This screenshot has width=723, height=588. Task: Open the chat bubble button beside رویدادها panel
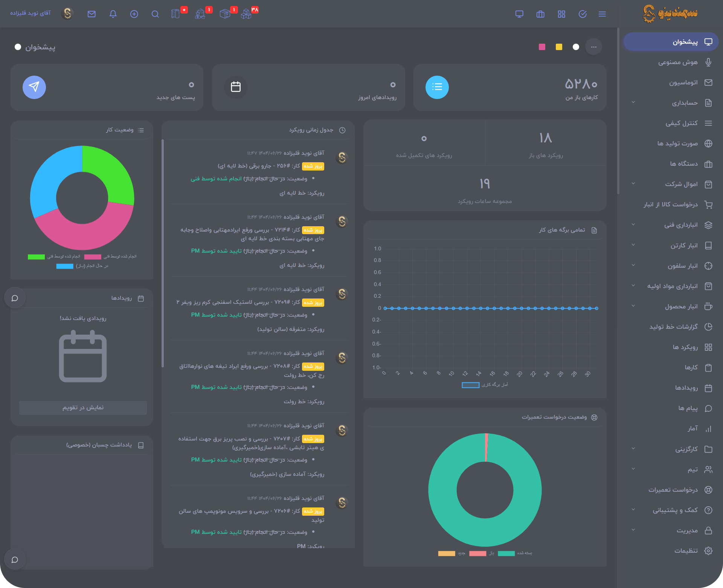(x=15, y=298)
